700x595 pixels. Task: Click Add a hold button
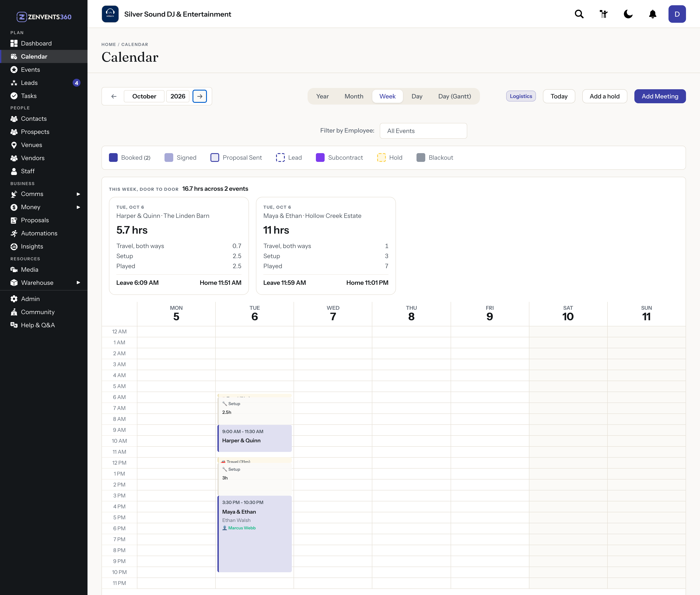[x=604, y=96]
